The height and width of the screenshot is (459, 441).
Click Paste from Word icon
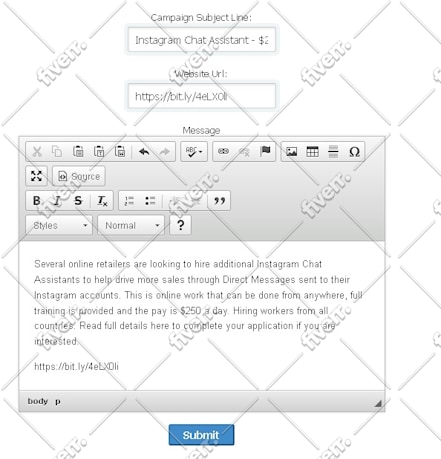[x=120, y=152]
